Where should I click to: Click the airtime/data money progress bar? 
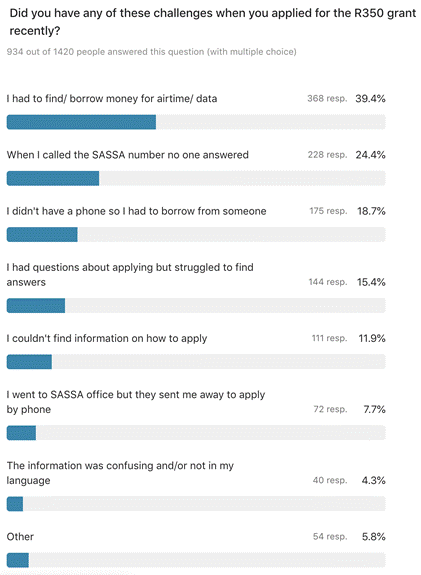point(196,122)
